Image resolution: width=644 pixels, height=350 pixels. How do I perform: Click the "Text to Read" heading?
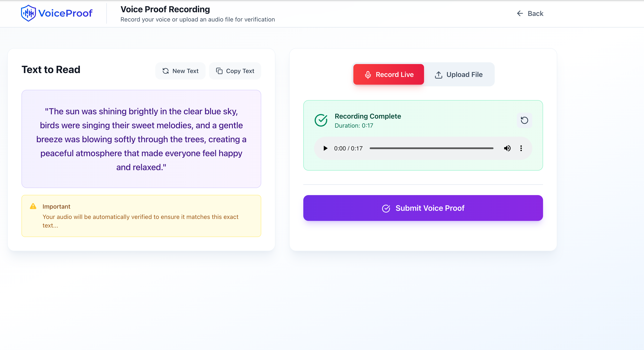51,70
